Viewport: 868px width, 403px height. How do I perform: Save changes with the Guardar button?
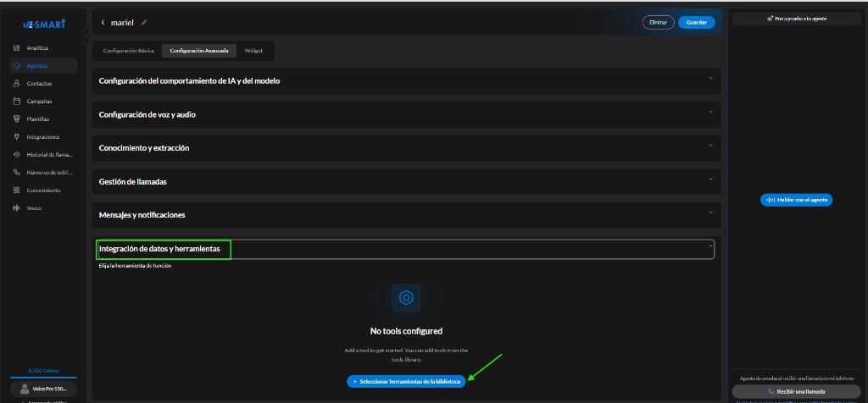tap(697, 23)
